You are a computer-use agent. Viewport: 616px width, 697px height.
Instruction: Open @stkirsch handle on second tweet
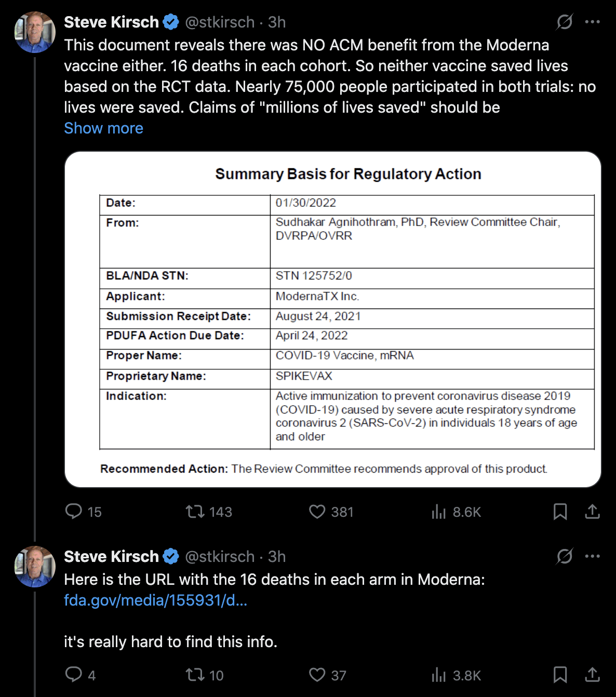[x=220, y=556]
